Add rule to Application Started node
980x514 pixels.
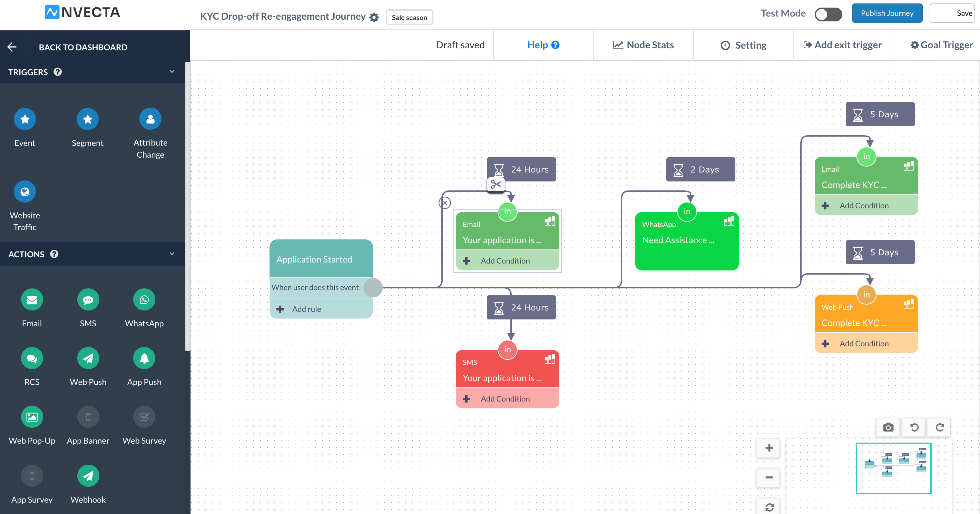pos(306,309)
